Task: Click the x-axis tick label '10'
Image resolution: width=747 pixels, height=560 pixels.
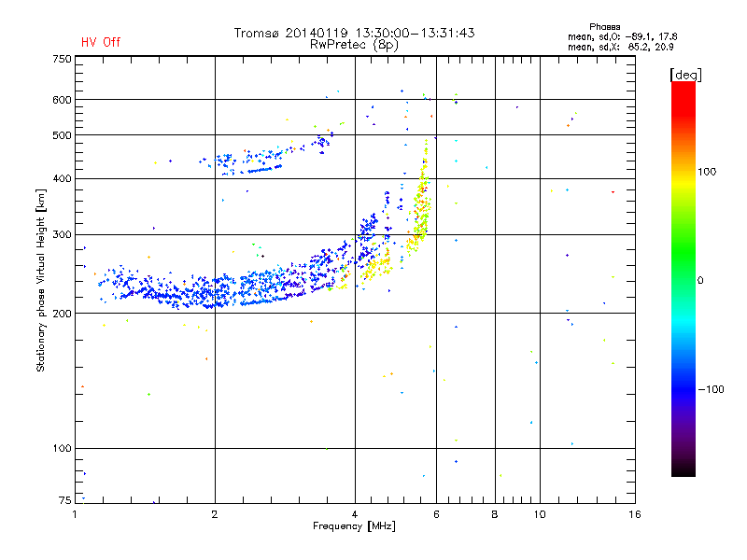Action: coord(540,514)
